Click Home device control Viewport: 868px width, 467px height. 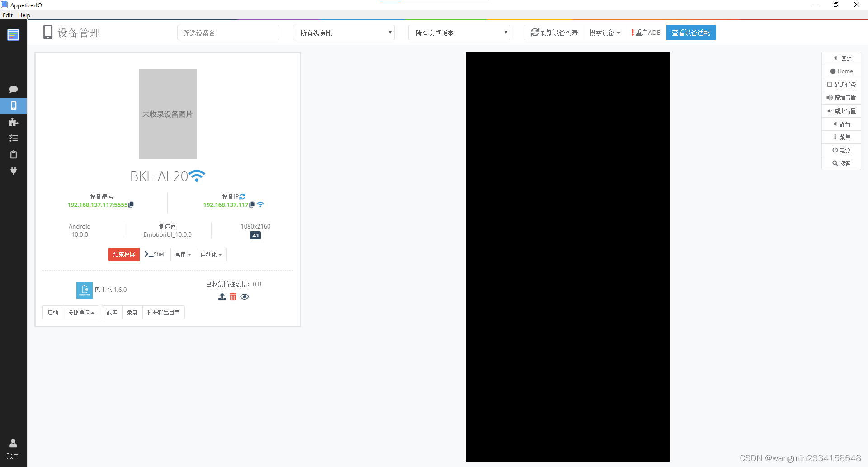(841, 71)
